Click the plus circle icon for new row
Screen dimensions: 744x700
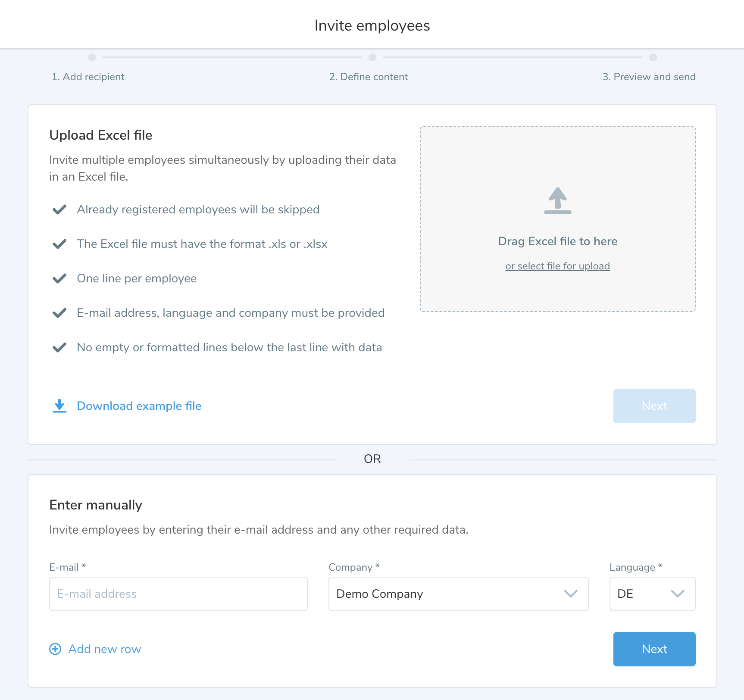coord(55,649)
